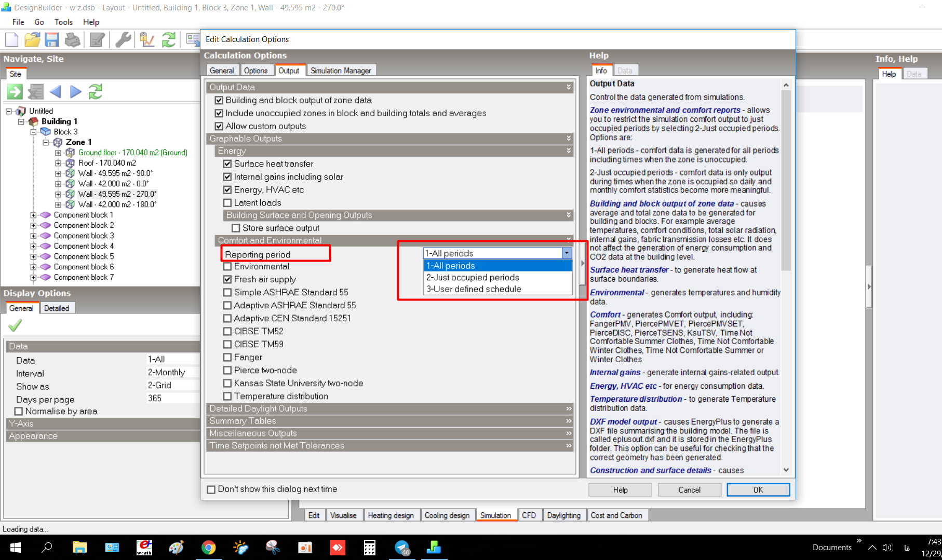Check Don't show this dialog next time

pyautogui.click(x=211, y=489)
